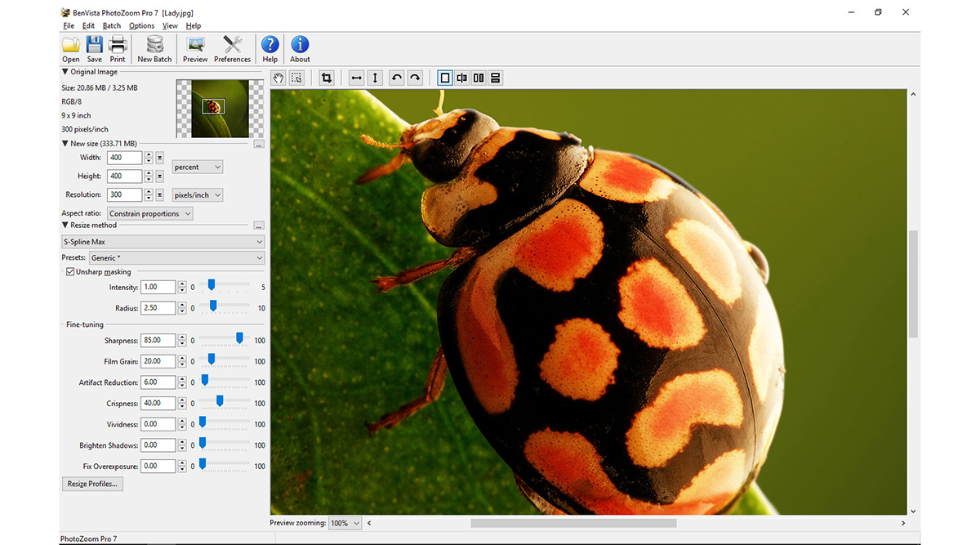This screenshot has width=980, height=545.
Task: Rotate the image counterclockwise
Action: pos(396,78)
